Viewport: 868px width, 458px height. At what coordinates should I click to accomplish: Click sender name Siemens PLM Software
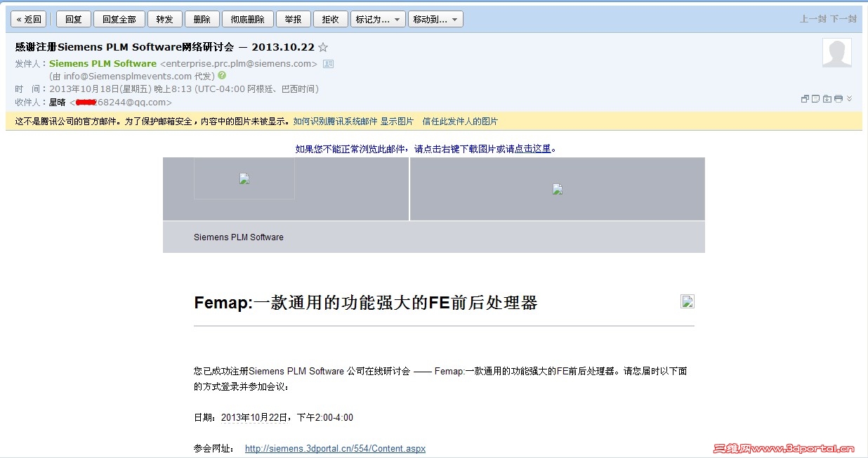coord(103,64)
